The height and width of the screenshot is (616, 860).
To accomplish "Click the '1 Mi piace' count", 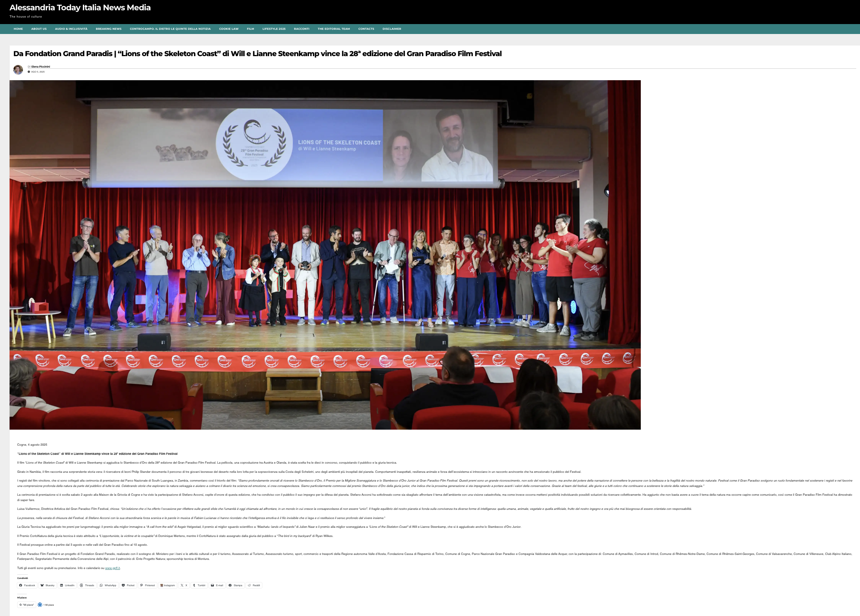I will pos(48,605).
